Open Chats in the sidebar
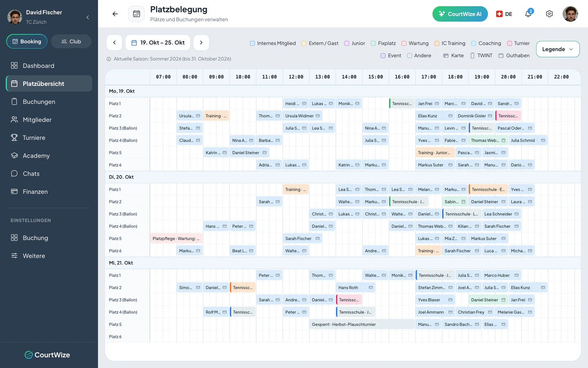 (x=49, y=174)
